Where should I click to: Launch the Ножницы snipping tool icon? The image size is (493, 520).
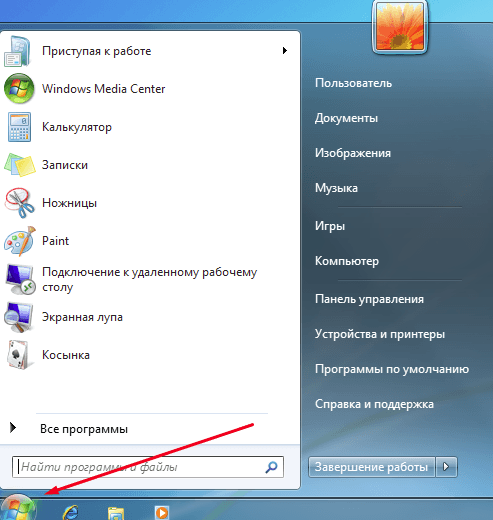(x=19, y=203)
